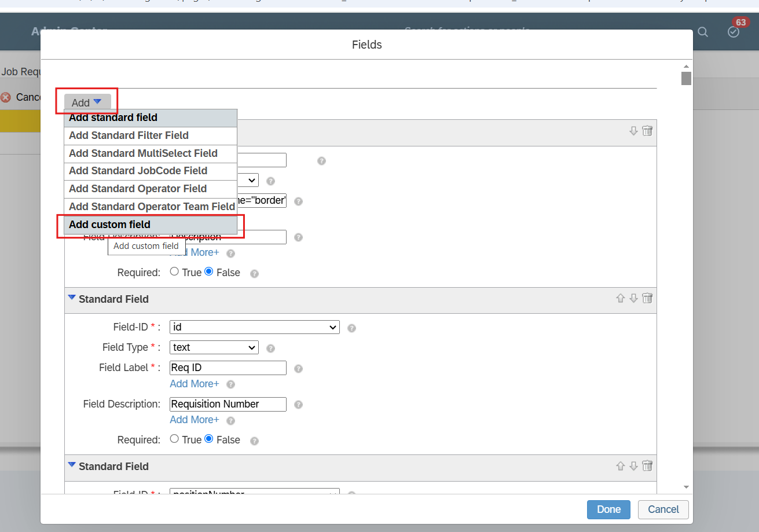
Task: Open the Field-ID dropdown showing id
Action: pyautogui.click(x=254, y=327)
